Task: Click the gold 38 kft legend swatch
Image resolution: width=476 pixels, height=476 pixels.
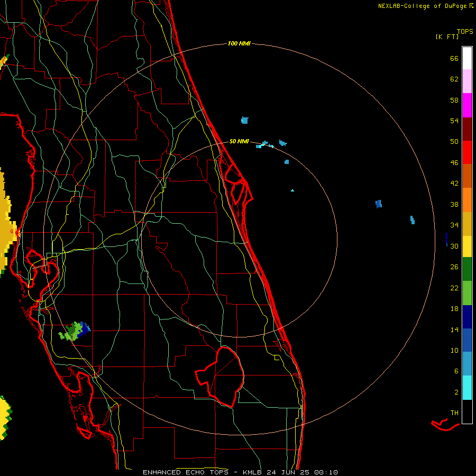Action: [467, 224]
